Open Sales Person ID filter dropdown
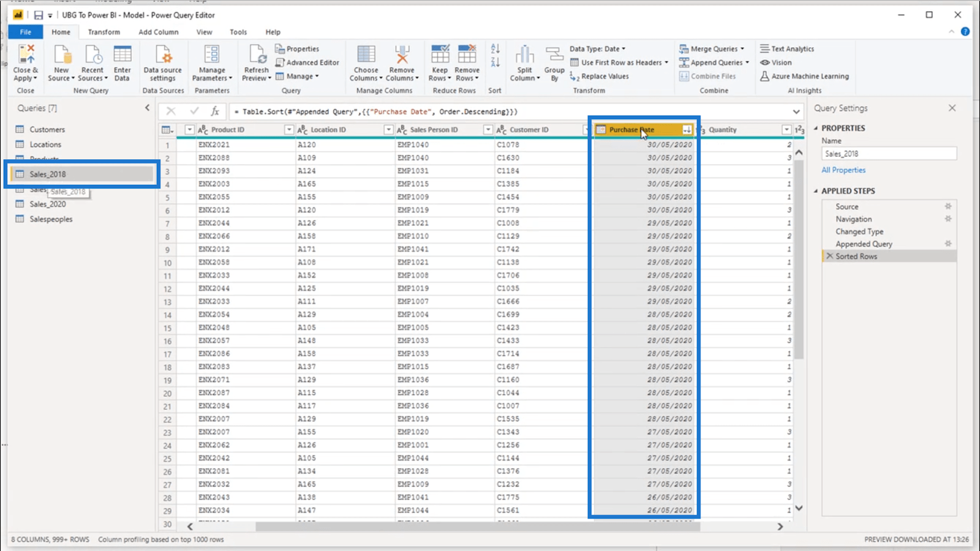 click(x=488, y=130)
